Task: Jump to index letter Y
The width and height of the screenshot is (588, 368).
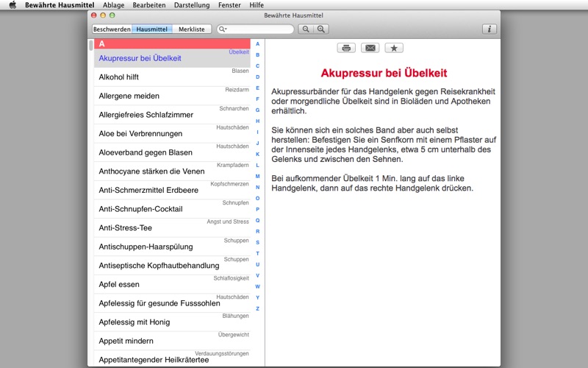Action: [258, 297]
